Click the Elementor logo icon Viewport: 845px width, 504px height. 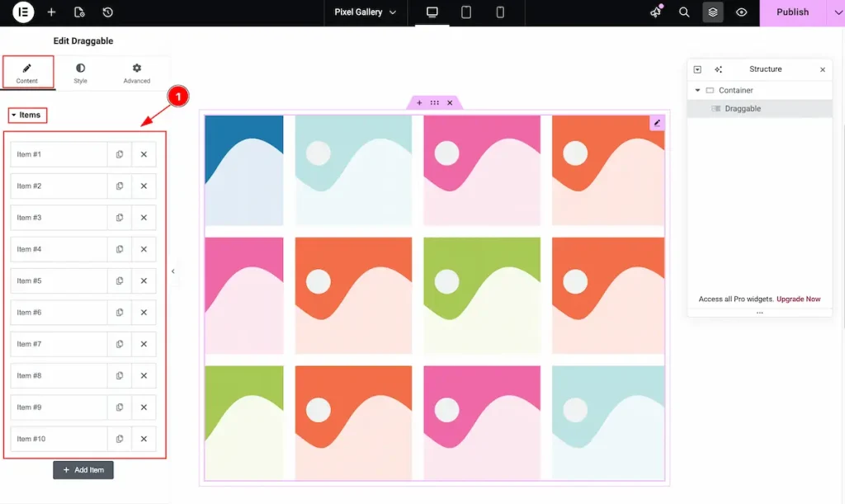(x=23, y=12)
